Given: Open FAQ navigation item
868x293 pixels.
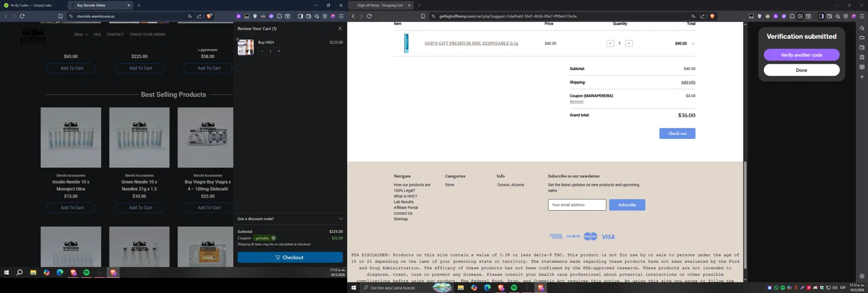Looking at the screenshot, I should tap(97, 34).
